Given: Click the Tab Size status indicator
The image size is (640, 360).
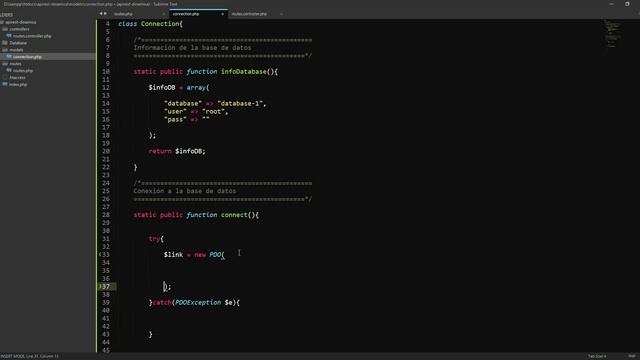Looking at the screenshot, I should click(x=597, y=356).
